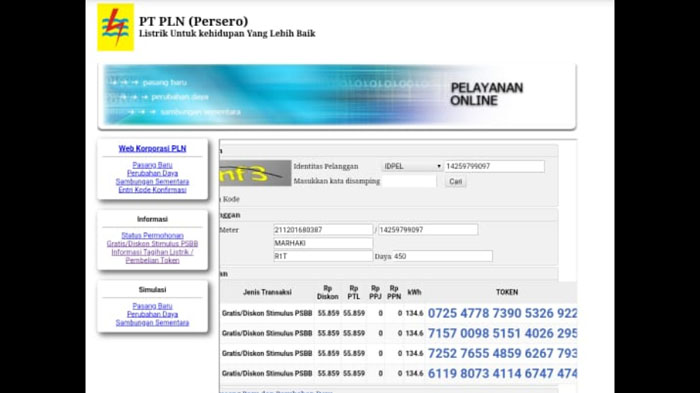Expand the IDPEL identity type dropdown
The image size is (700, 393).
(412, 166)
